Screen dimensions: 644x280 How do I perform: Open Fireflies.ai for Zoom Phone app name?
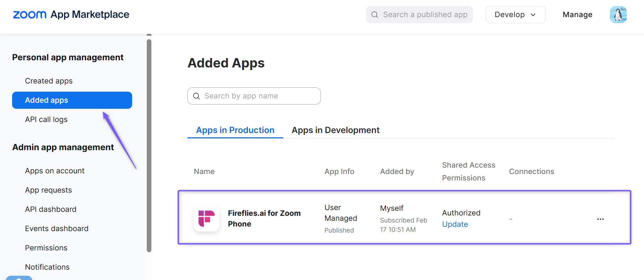[x=264, y=218]
